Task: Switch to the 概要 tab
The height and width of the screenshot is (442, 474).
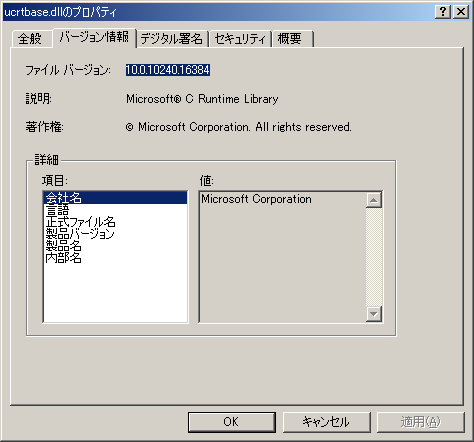Action: pyautogui.click(x=292, y=39)
